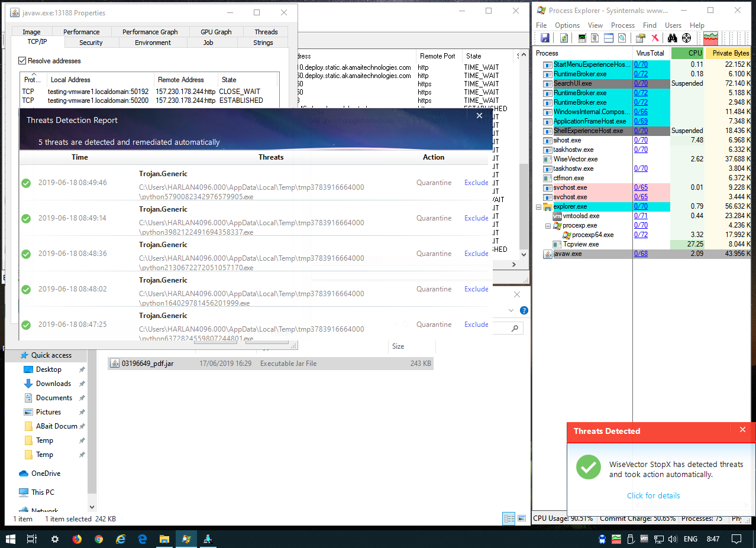The width and height of the screenshot is (756, 548).
Task: Click the search magnifier icon in File Explorer
Action: 516,329
